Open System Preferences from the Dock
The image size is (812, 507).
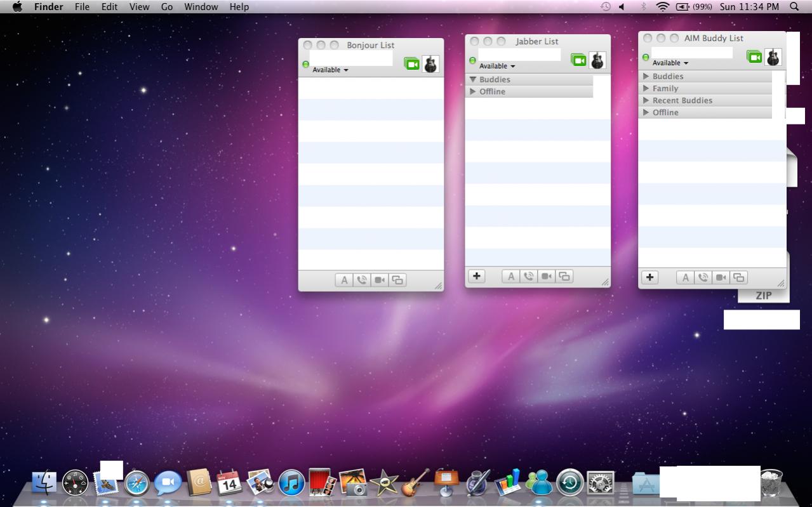[601, 484]
